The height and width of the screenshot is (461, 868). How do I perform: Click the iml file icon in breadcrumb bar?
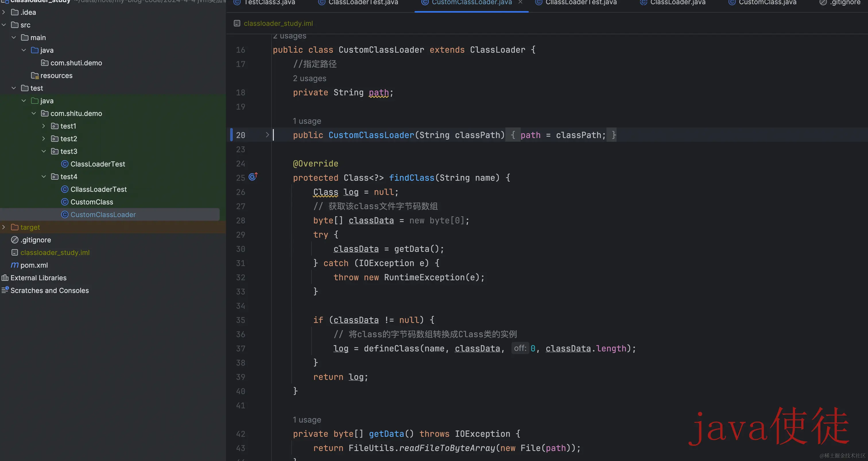pos(237,23)
